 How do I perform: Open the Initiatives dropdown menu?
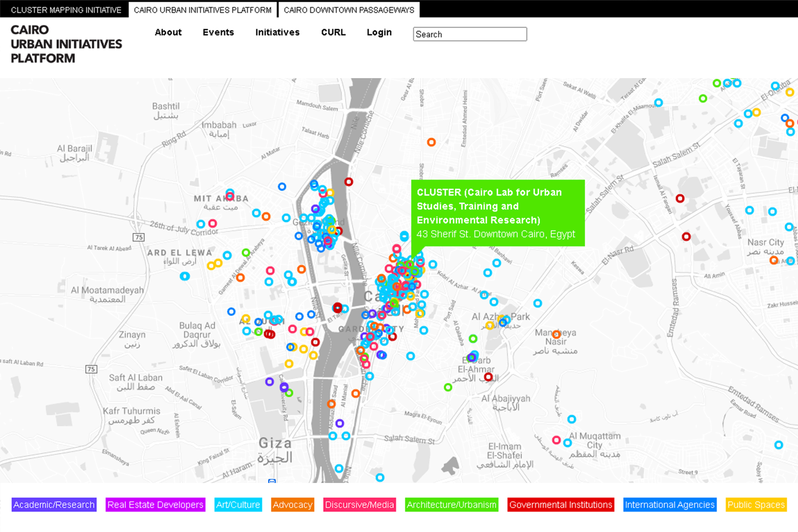click(x=277, y=32)
